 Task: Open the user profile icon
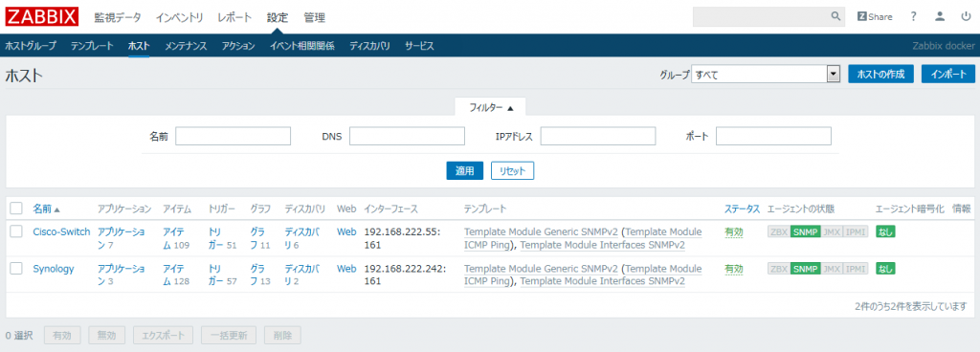940,17
